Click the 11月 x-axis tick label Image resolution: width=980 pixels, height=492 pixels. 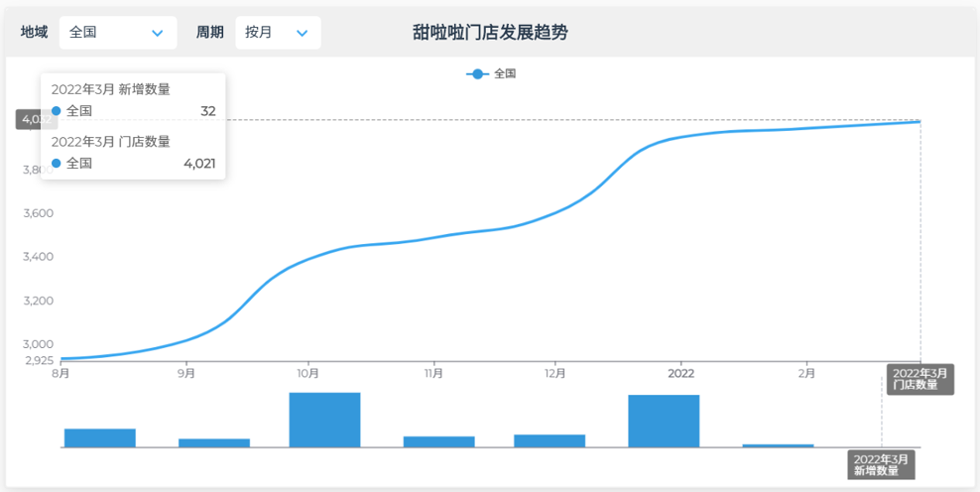click(x=432, y=374)
